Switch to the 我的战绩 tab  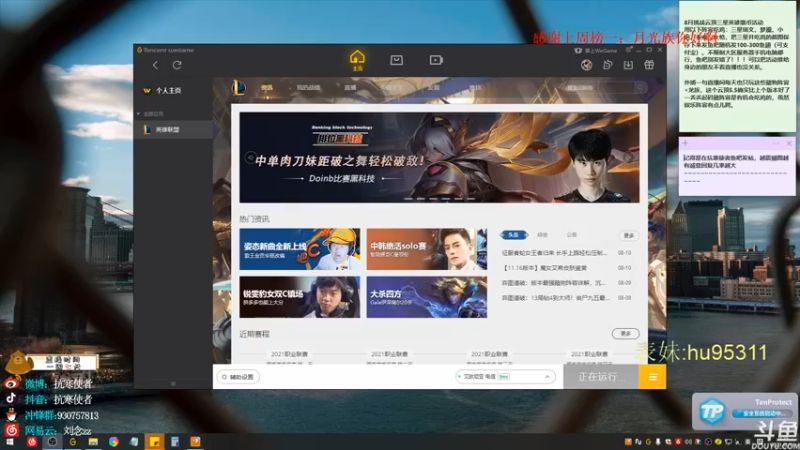[x=308, y=88]
